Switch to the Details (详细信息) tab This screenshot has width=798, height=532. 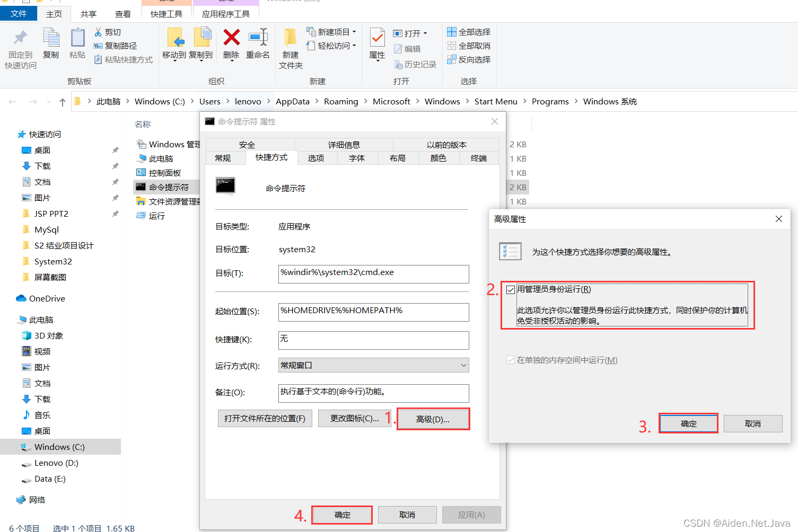344,145
